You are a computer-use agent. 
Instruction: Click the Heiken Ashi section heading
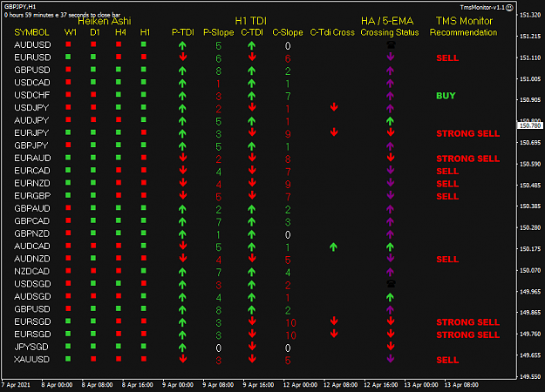tap(105, 21)
